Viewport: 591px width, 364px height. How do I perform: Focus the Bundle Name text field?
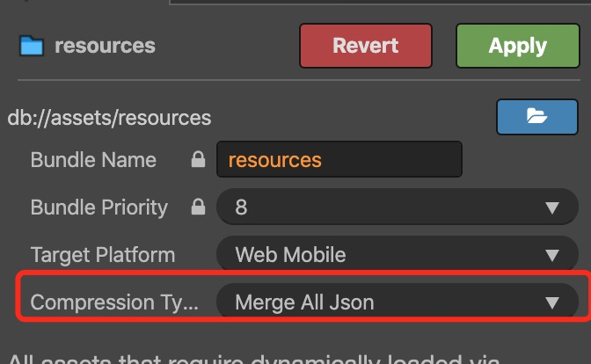coord(339,160)
